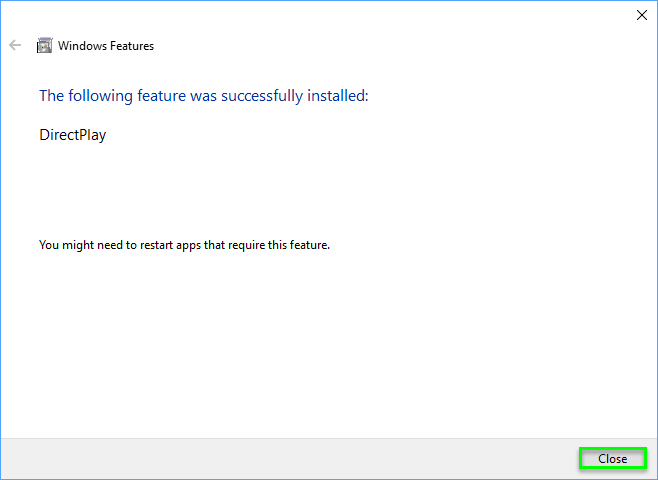Screen dimensions: 658x480
Task: Click the word "feature" in the blue heading
Action: [162, 96]
